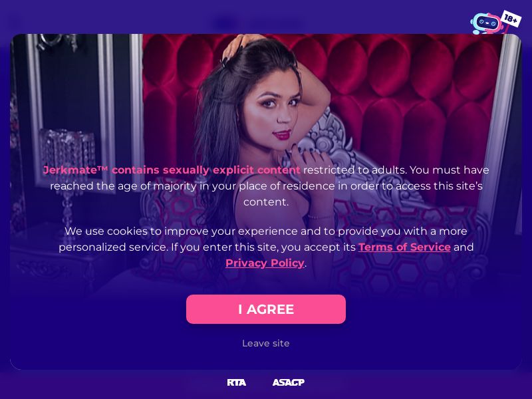Click the I AGREE button
532x399 pixels.
[266, 309]
